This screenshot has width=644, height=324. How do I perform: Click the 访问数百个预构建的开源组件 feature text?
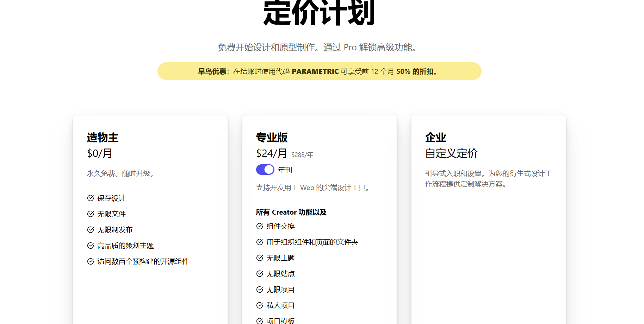pyautogui.click(x=143, y=261)
